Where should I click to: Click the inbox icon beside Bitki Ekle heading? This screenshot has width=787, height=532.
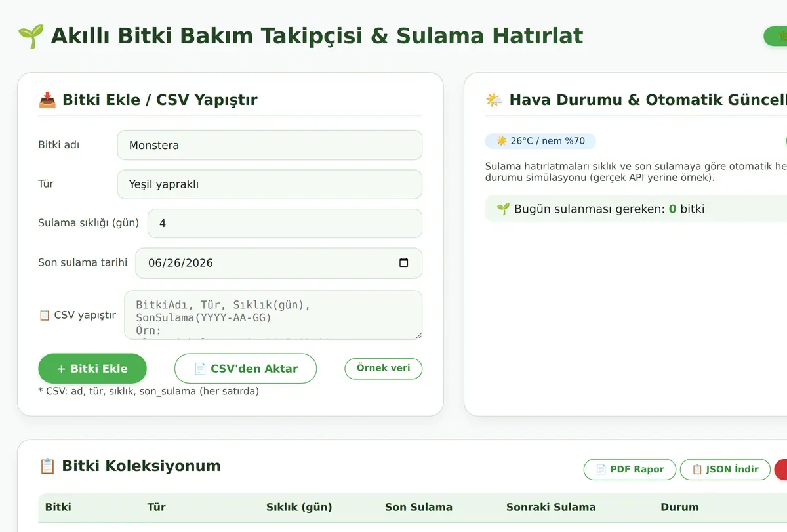click(x=47, y=100)
